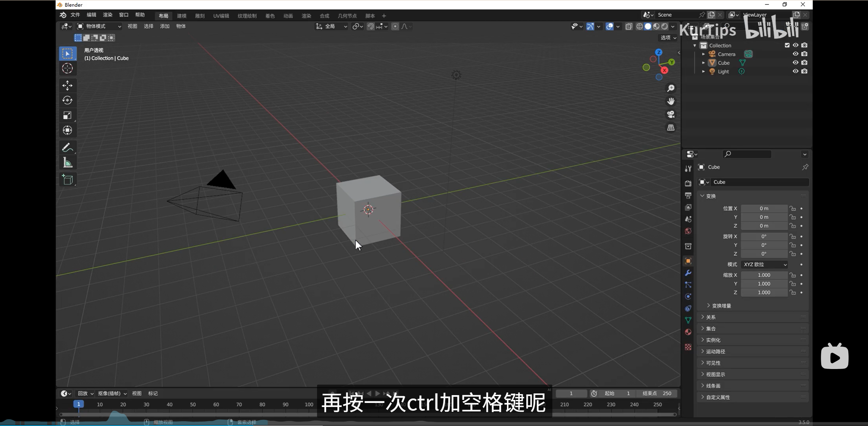Click the properties search field
Image resolution: width=868 pixels, height=426 pixels.
pos(747,154)
